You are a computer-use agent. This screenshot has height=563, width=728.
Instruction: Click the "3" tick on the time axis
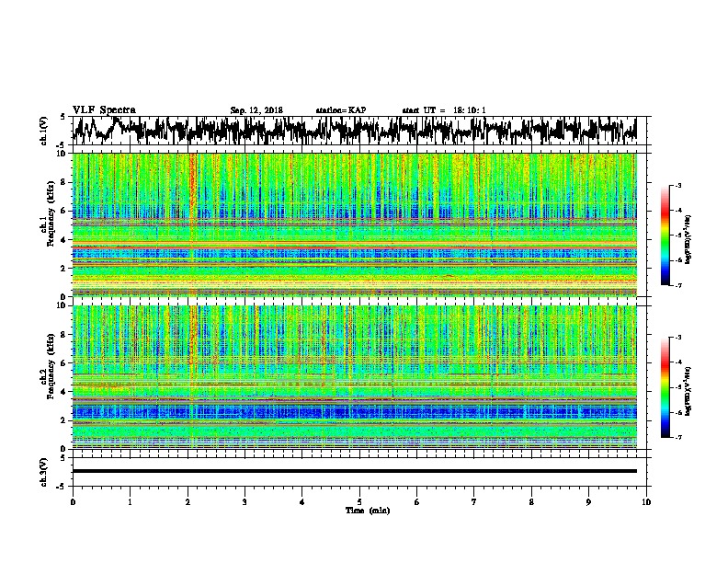pyautogui.click(x=245, y=502)
